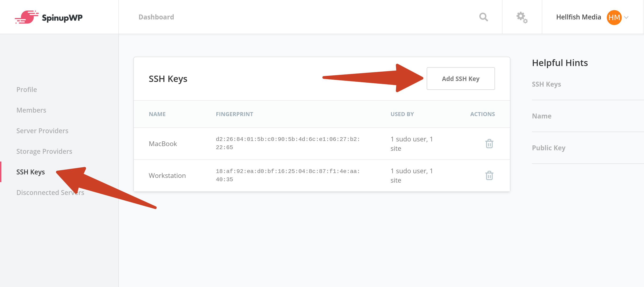Delete the Workstation SSH key
The height and width of the screenshot is (287, 644).
coord(489,175)
